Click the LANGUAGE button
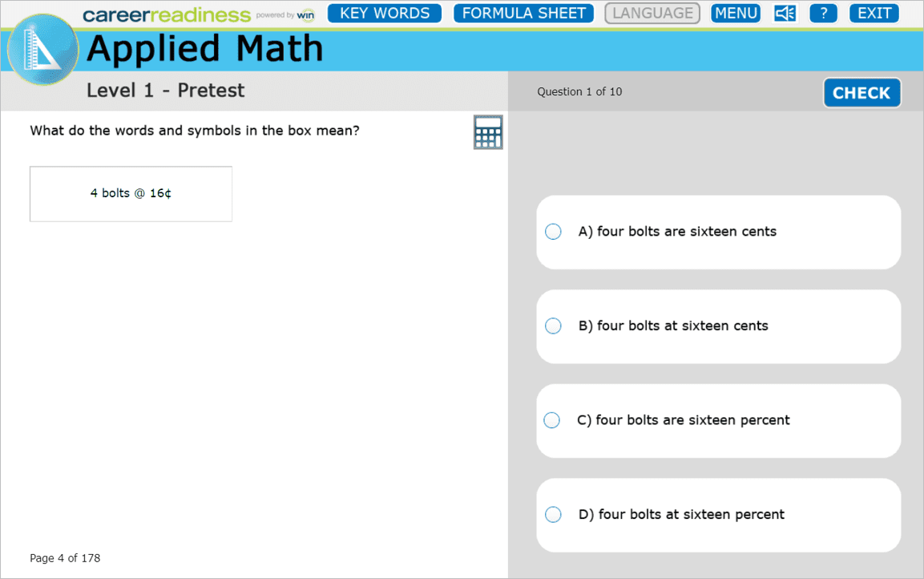 (652, 13)
